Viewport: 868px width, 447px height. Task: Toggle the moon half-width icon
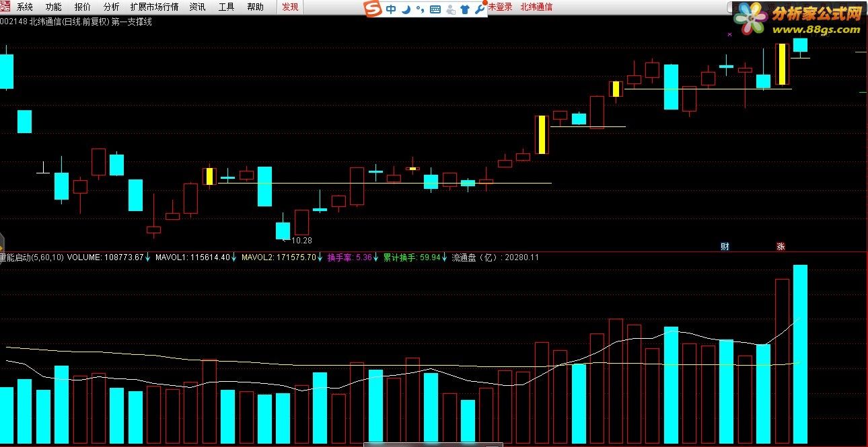406,9
